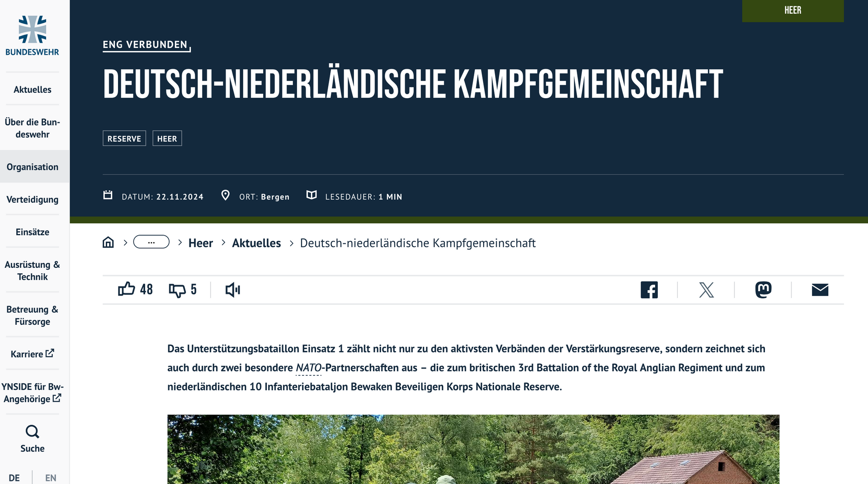Open the home breadcrumb icon

[x=108, y=242]
